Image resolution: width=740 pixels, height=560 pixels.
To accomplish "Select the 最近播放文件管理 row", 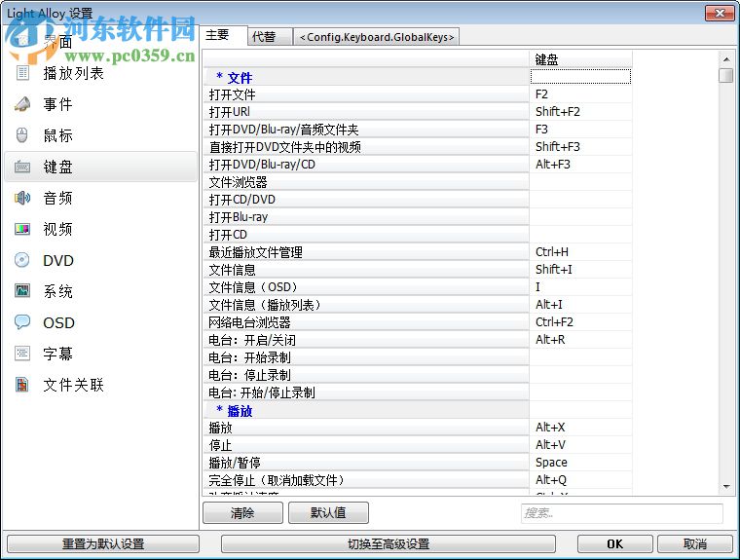I will (366, 252).
